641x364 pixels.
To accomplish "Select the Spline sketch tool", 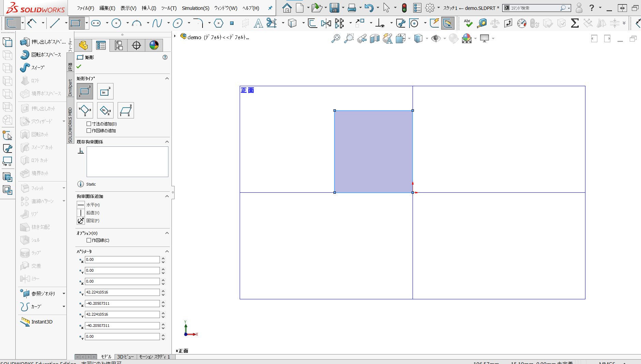I will coord(157,23).
